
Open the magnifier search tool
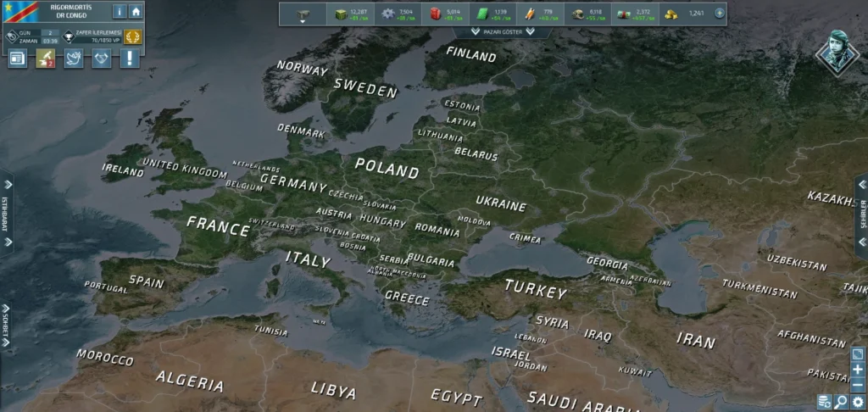click(x=841, y=402)
